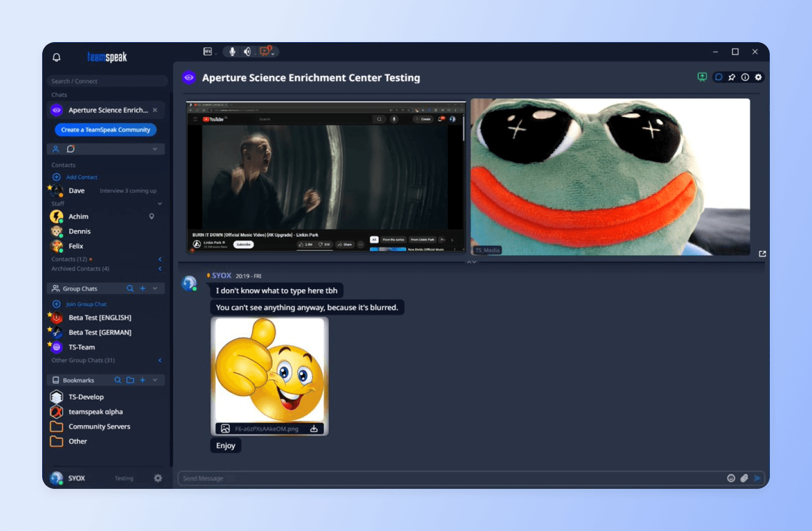This screenshot has width=812, height=531.
Task: Open chat settings with the gear icon
Action: click(x=758, y=77)
